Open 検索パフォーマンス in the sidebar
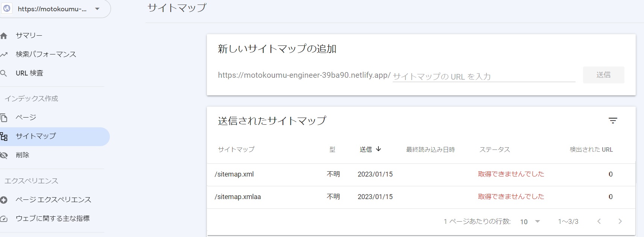This screenshot has width=644, height=237. 46,54
